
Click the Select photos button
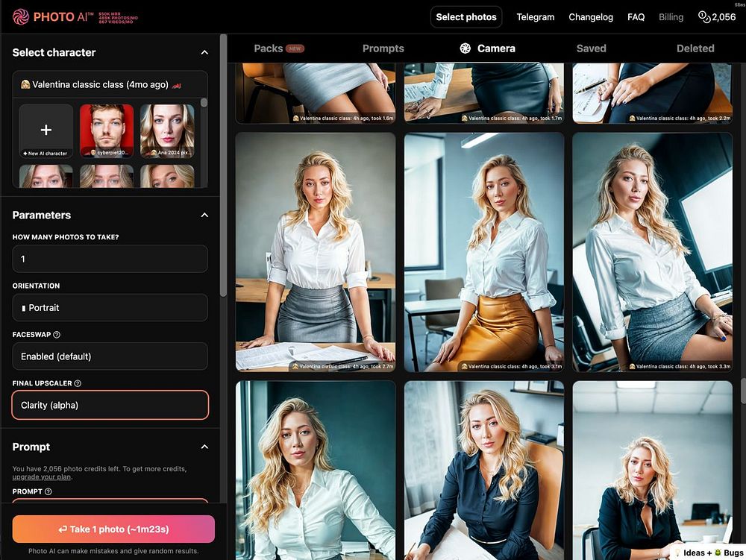pos(466,17)
